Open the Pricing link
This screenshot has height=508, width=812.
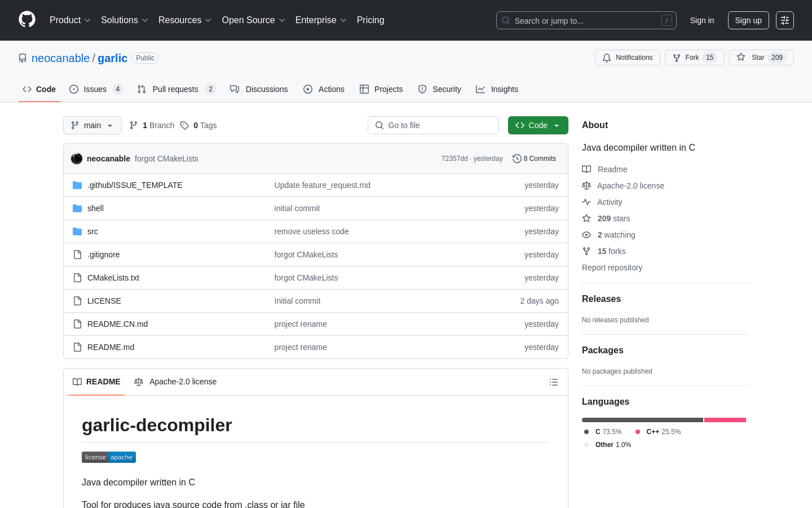point(370,20)
